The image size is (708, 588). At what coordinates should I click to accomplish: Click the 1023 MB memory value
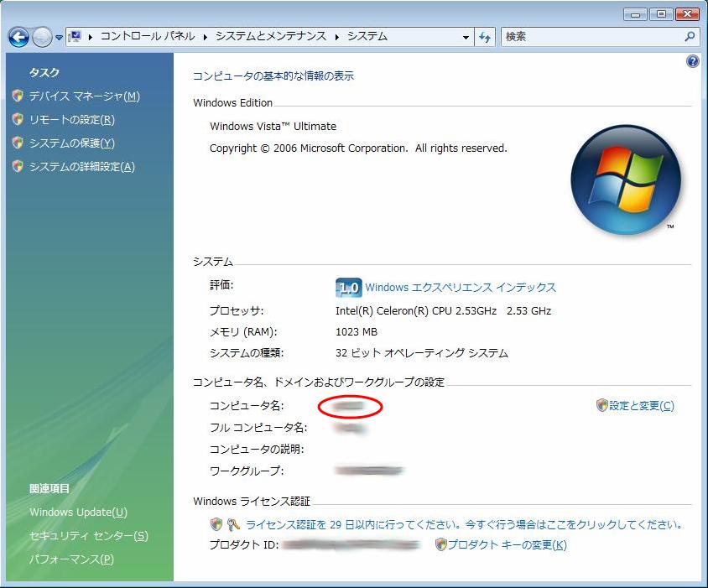coord(357,332)
